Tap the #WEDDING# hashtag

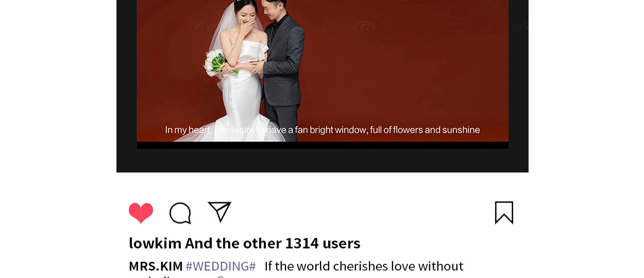click(221, 266)
